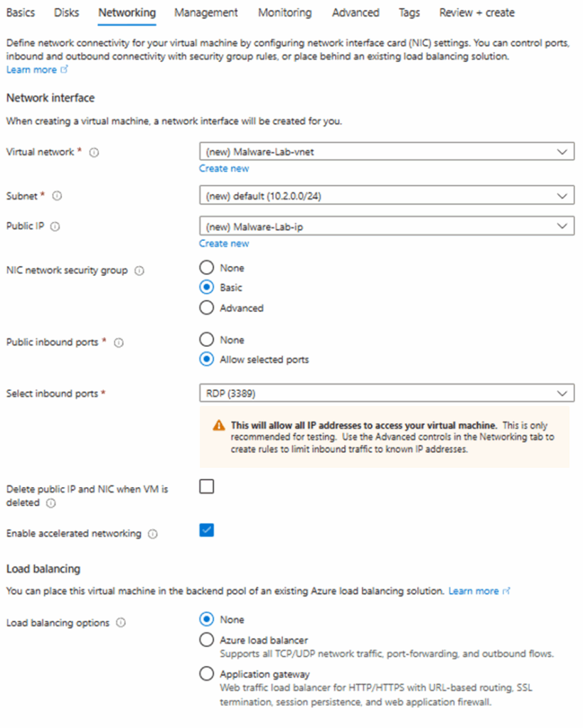This screenshot has width=583, height=728.
Task: Click info icon for NIC network security group
Action: (x=139, y=271)
